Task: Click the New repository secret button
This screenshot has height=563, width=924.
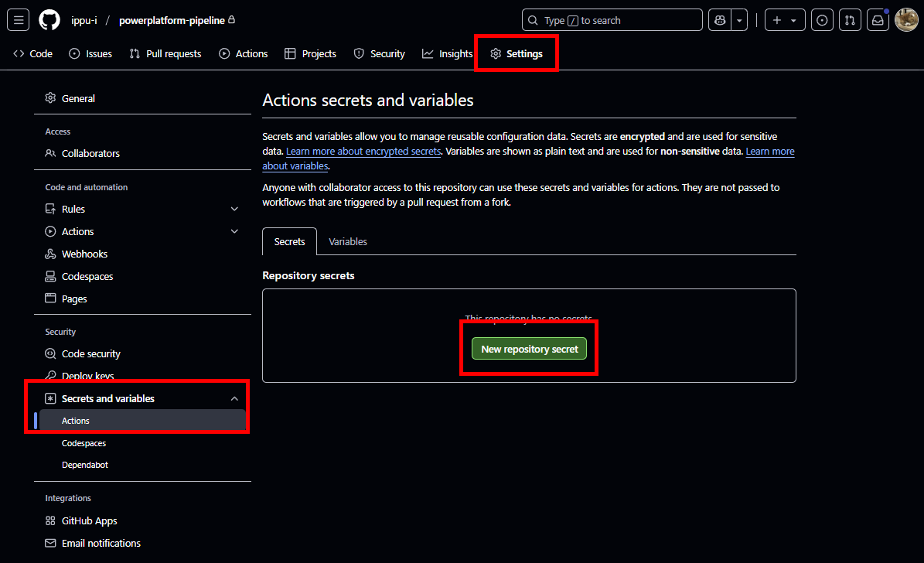Action: [x=529, y=348]
